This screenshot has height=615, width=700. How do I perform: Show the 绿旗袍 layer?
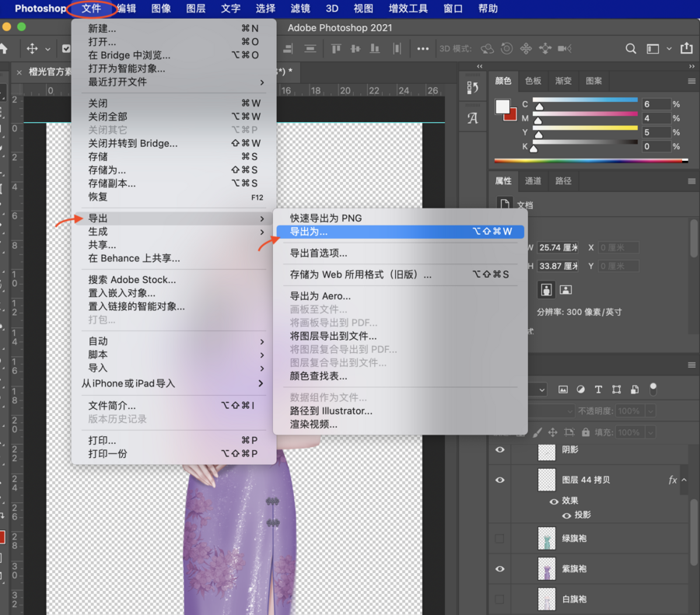(500, 538)
